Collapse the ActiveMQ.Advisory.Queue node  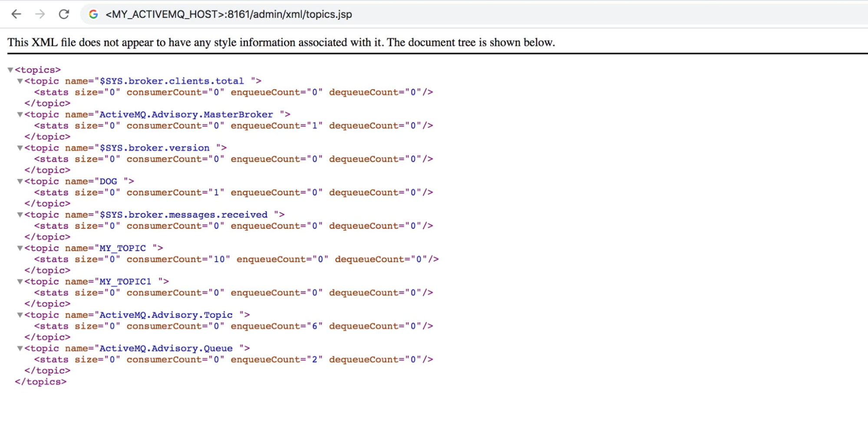pyautogui.click(x=20, y=348)
